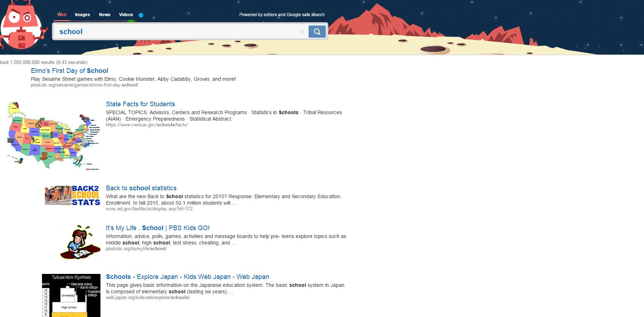Click the census.gov schools facts URL
Screen dimensions: 644x317
147,125
